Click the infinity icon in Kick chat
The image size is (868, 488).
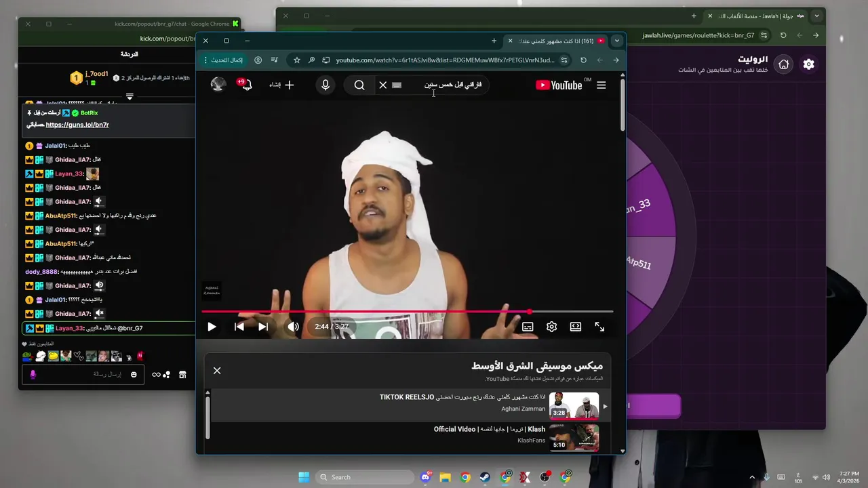pos(156,375)
